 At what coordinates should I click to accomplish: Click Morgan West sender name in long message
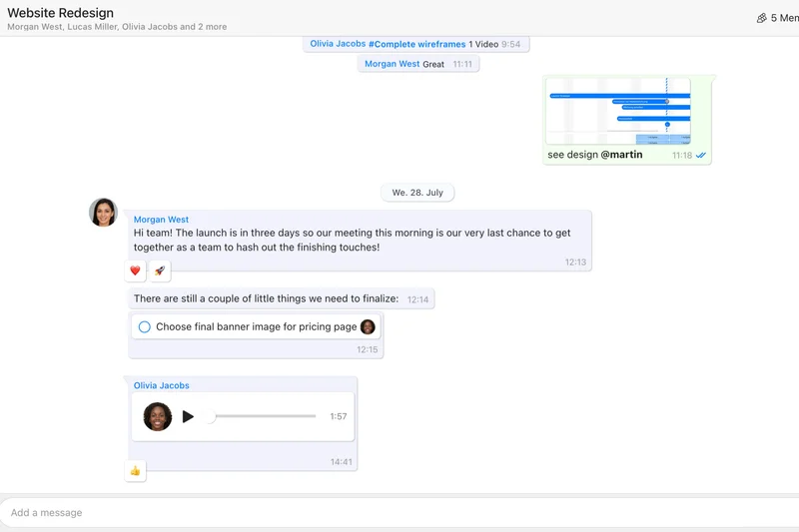(161, 220)
